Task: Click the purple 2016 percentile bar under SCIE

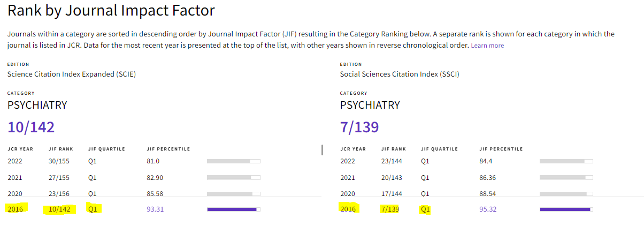Action: (234, 209)
